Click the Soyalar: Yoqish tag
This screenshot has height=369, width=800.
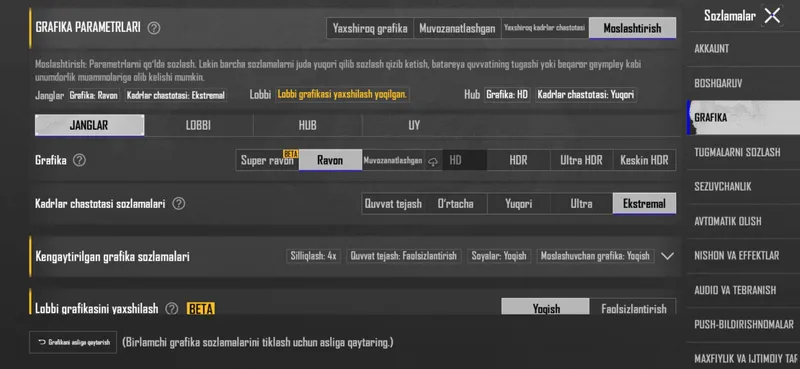pos(499,256)
